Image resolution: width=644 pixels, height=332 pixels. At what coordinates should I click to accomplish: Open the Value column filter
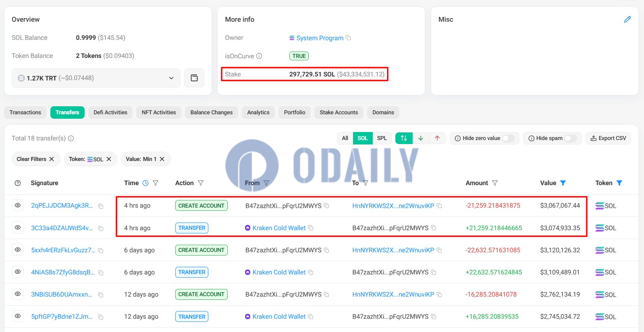pos(563,183)
